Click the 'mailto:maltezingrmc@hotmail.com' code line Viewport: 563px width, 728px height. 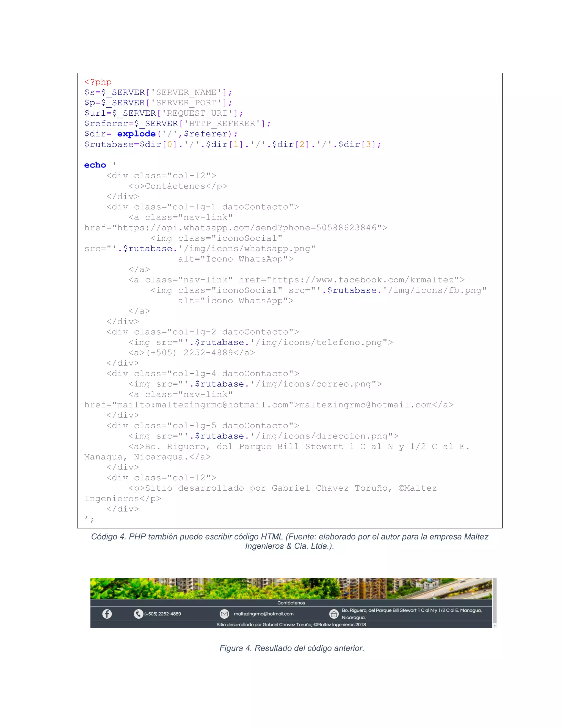pyautogui.click(x=269, y=405)
